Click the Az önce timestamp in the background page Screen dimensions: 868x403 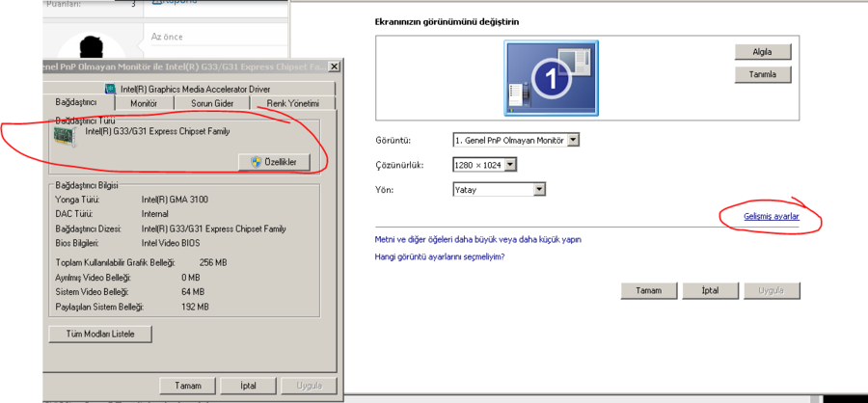click(167, 37)
